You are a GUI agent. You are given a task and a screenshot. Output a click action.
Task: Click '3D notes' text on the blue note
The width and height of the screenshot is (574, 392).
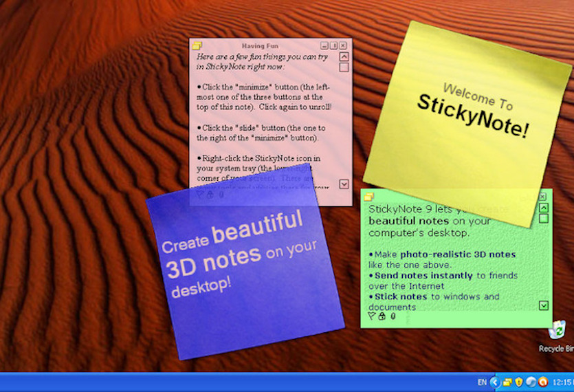tap(214, 262)
